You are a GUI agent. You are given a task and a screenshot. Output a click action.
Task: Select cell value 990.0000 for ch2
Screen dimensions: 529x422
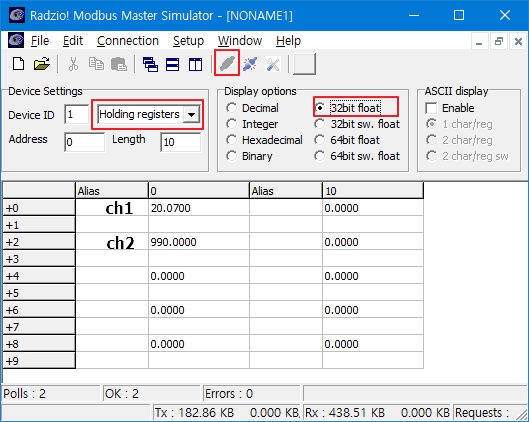tap(199, 242)
